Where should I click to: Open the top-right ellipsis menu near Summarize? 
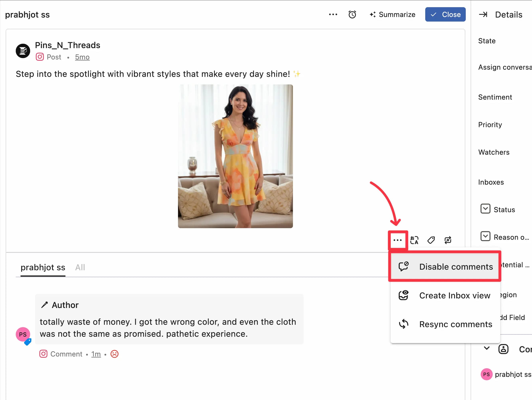tap(333, 14)
